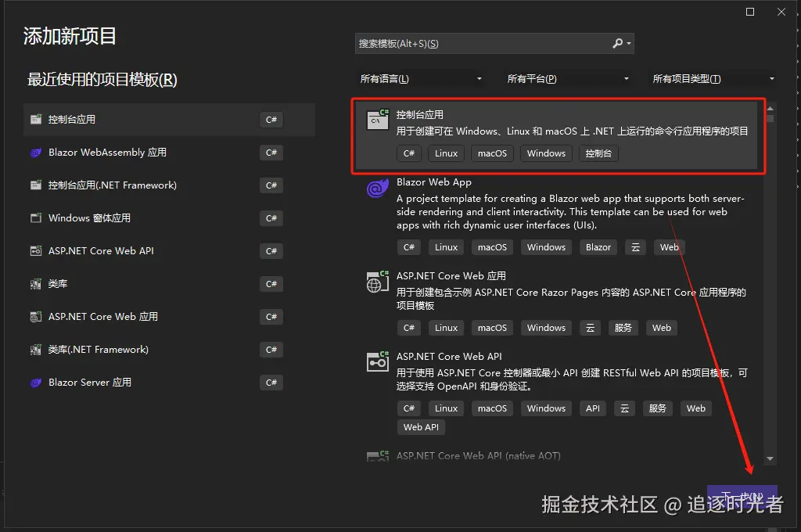
Task: Close the 添加新项目 dialog
Action: [x=781, y=12]
